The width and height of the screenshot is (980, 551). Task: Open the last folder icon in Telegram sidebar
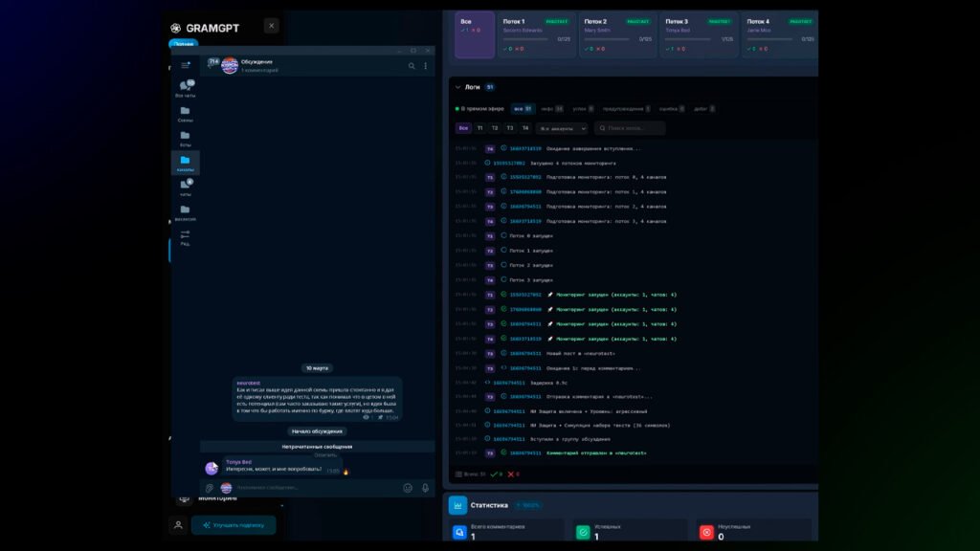(185, 212)
